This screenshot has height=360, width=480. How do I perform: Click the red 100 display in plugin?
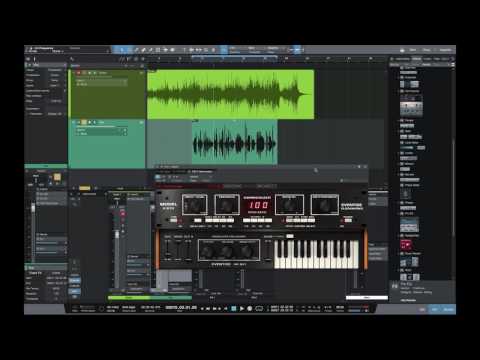[259, 205]
